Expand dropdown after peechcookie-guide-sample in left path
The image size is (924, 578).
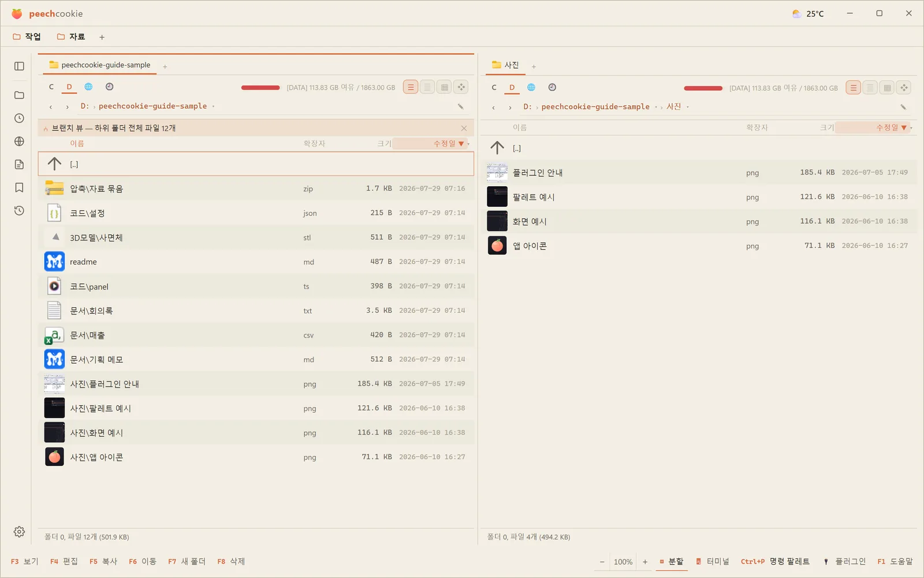[x=213, y=106]
